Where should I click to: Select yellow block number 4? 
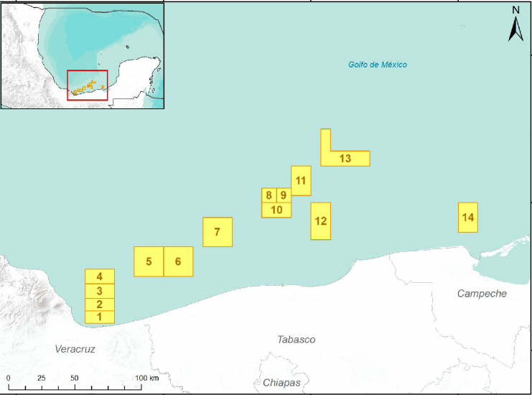coord(100,276)
